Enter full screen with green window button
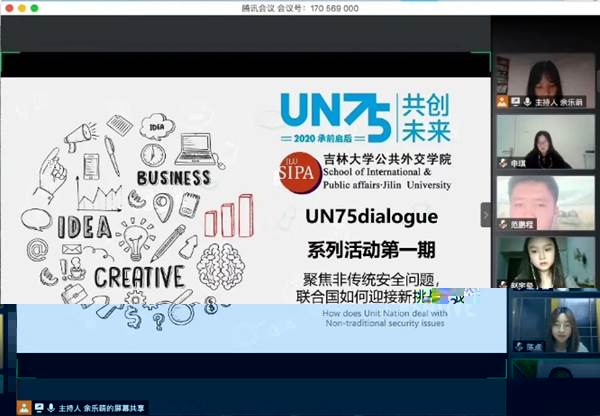The width and height of the screenshot is (600, 416). (x=34, y=8)
